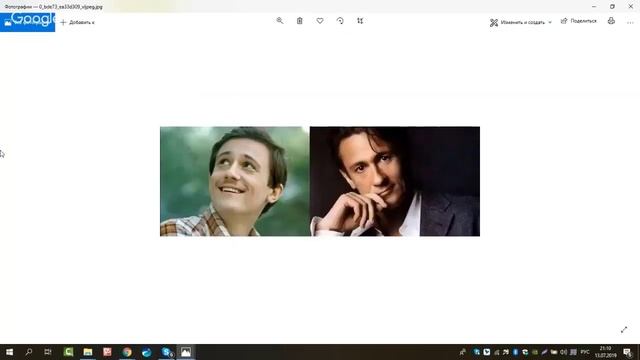The image size is (640, 360).
Task: Click the 'Поделиться' share button
Action: tap(578, 21)
